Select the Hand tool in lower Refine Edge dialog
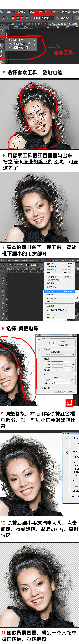79x644 pixels. pyautogui.click(x=67, y=443)
